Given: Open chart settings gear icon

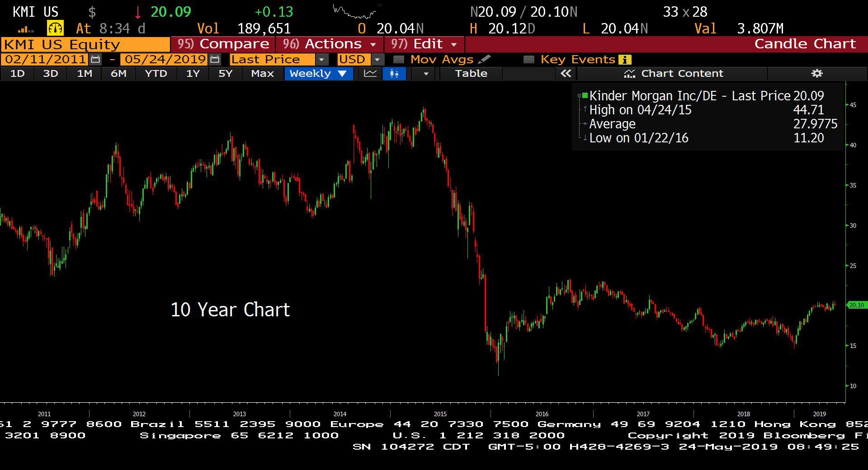Looking at the screenshot, I should pyautogui.click(x=817, y=73).
